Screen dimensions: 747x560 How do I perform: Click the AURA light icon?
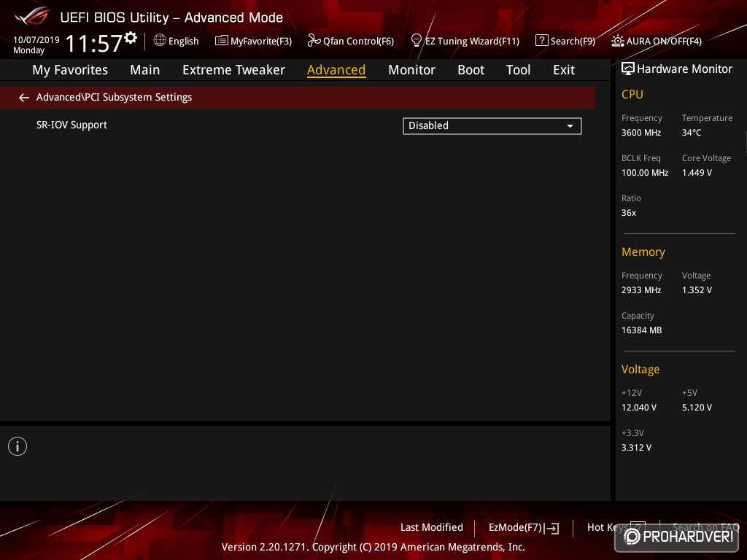pos(617,41)
